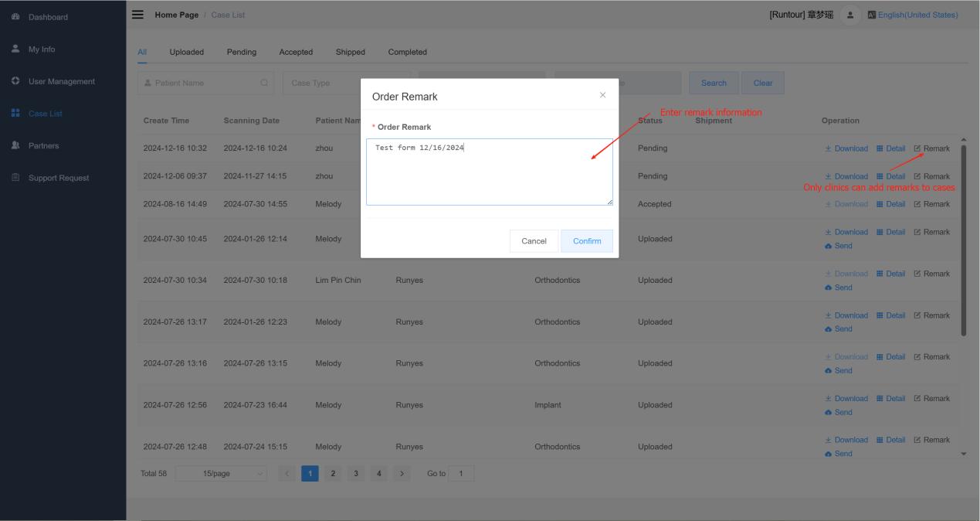Select page 2 in pagination
The image size is (980, 521).
pyautogui.click(x=333, y=473)
